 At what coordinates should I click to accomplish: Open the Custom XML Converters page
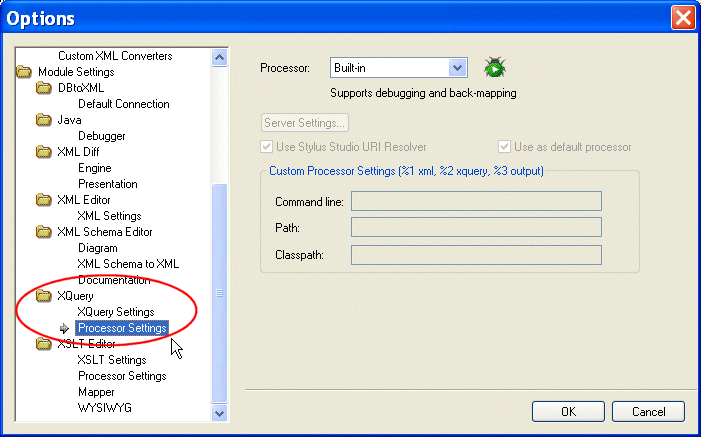coord(115,56)
